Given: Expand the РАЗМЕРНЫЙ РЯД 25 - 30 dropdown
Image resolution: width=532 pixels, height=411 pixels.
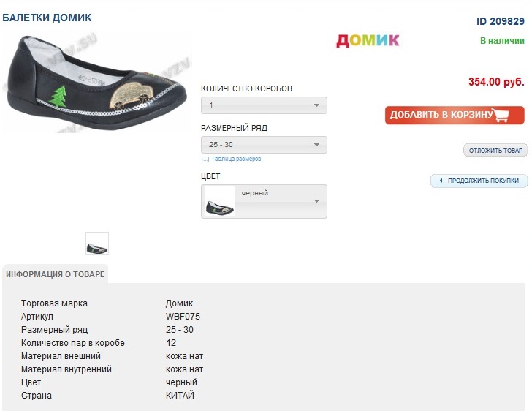Looking at the screenshot, I should pos(264,145).
